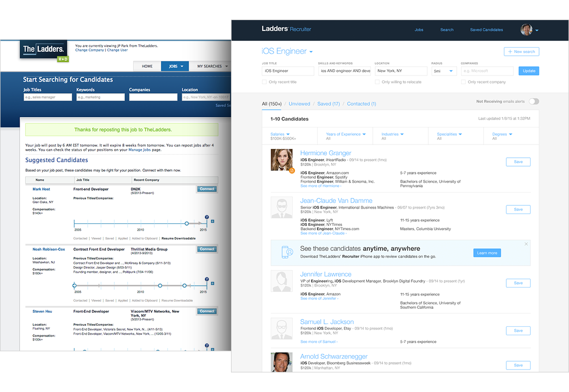This screenshot has height=392, width=569.
Task: Click Learn more in app banner
Action: click(487, 253)
